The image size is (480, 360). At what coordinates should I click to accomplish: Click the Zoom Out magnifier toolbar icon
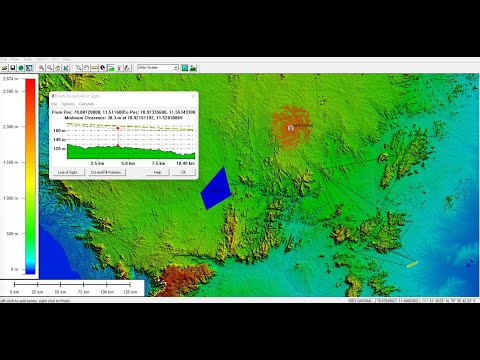(50, 68)
